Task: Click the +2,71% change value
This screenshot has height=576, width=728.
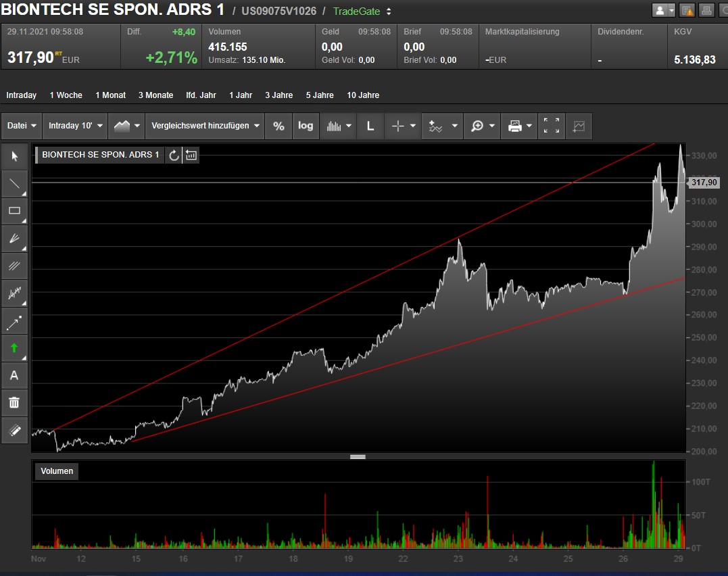Action: click(x=171, y=57)
